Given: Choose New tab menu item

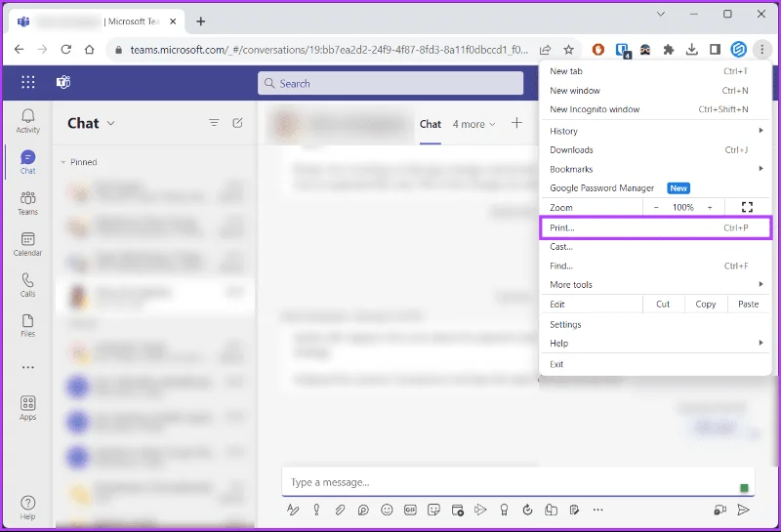Looking at the screenshot, I should (x=655, y=71).
